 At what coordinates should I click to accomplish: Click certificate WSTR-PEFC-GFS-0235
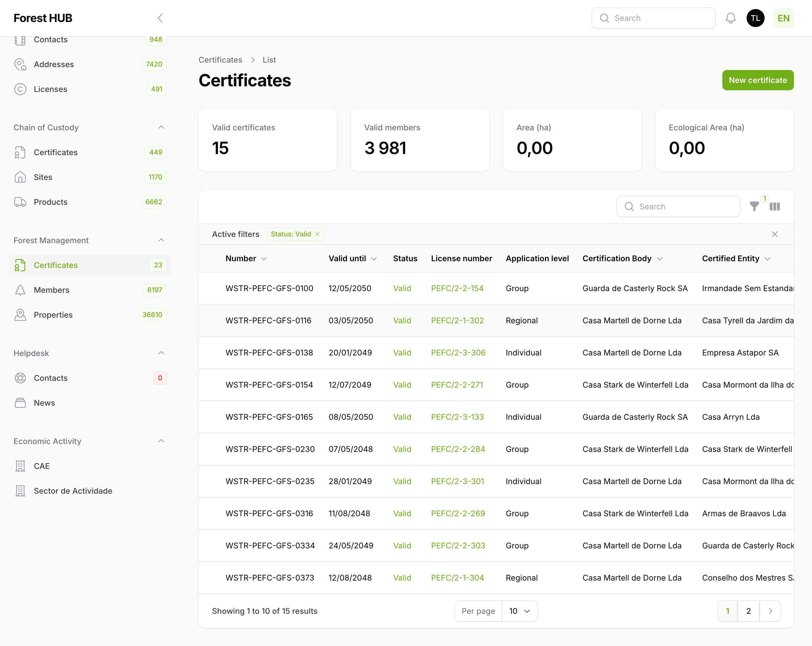270,481
